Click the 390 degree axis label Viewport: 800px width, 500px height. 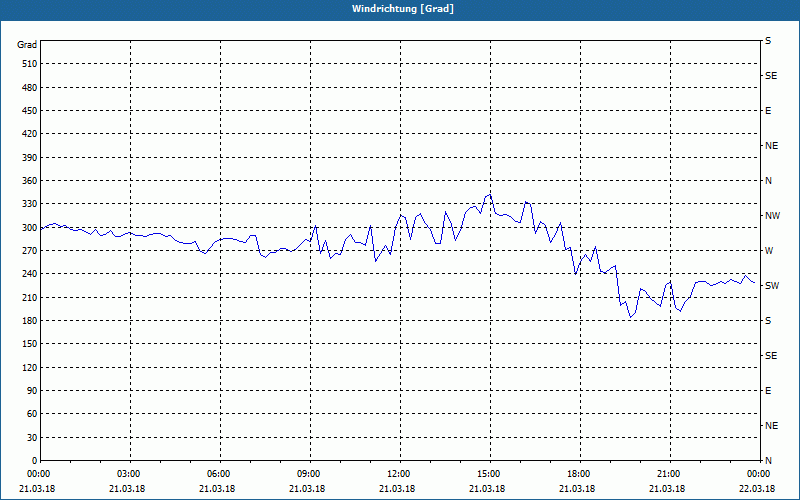30,158
